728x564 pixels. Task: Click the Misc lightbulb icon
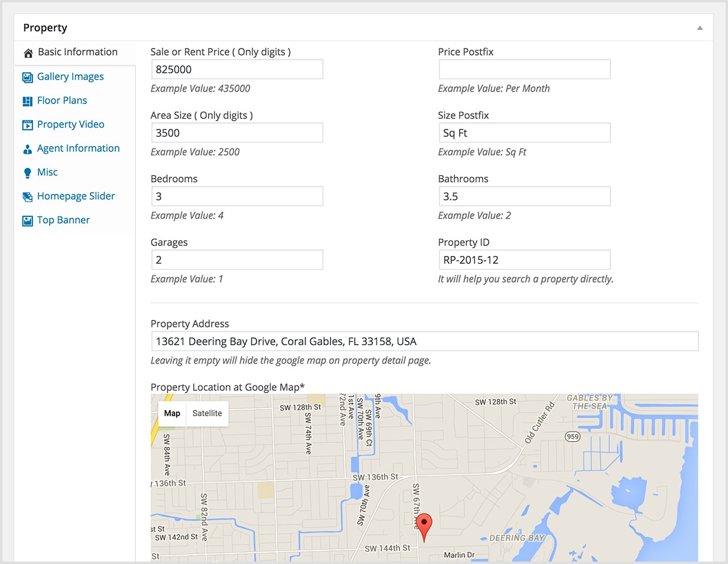pos(27,173)
